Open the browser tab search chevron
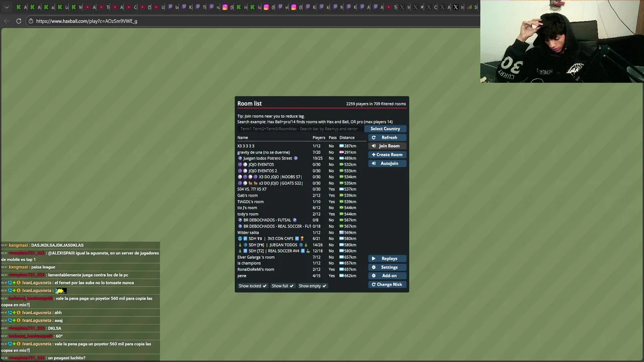This screenshot has height=362, width=644. pos(7,7)
